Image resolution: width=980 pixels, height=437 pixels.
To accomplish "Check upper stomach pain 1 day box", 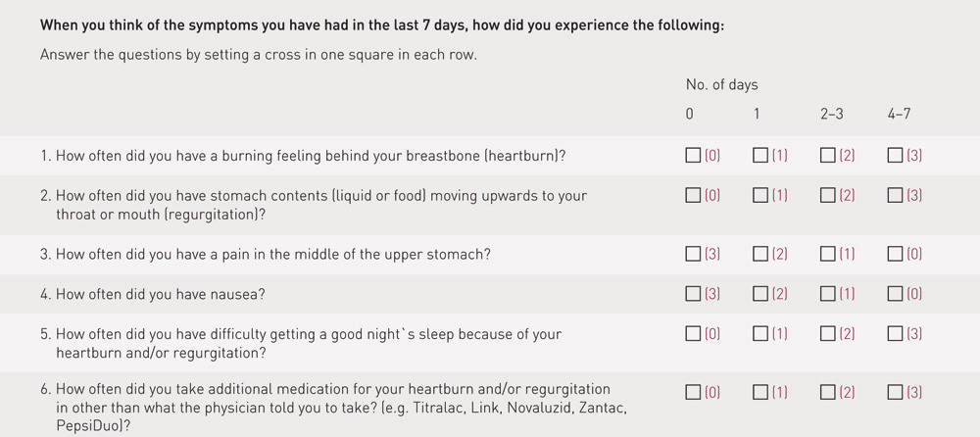I will point(760,254).
